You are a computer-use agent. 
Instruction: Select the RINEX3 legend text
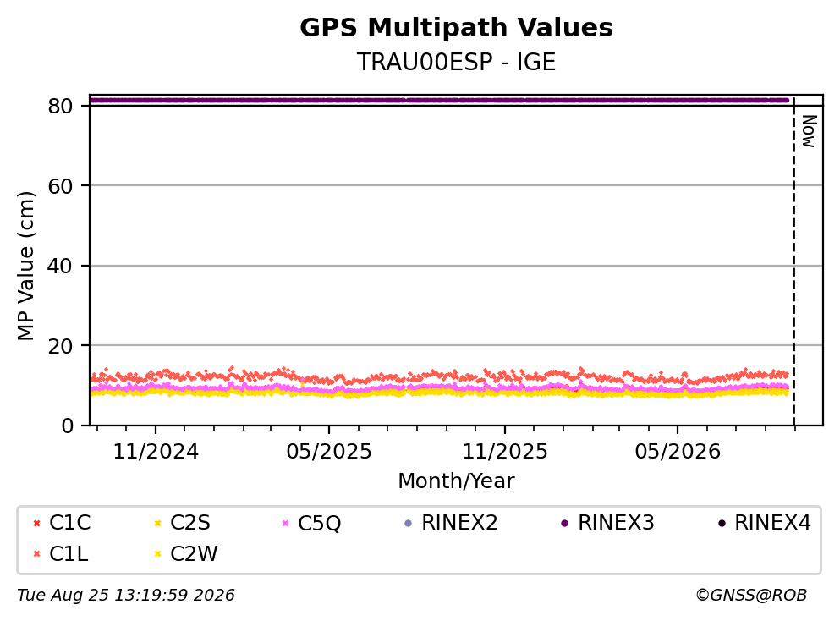616,523
